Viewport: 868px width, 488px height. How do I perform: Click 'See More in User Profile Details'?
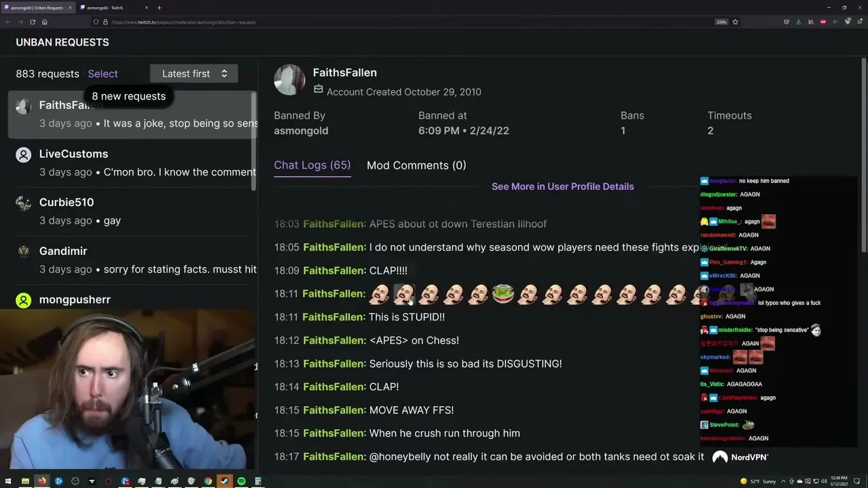click(x=563, y=186)
